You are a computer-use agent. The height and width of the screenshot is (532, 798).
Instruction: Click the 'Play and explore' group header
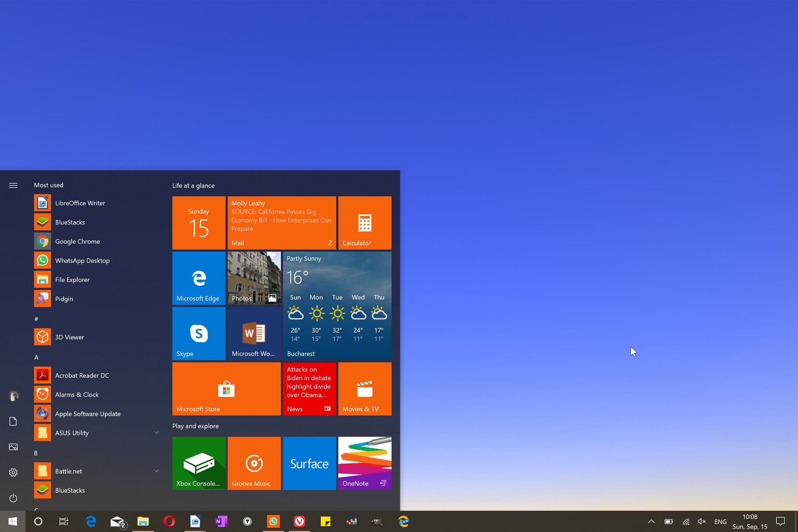[196, 426]
